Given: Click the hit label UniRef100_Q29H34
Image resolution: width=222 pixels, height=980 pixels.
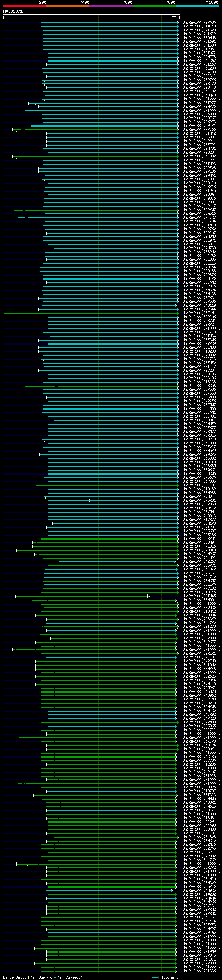Looking at the screenshot, I should click(x=199, y=615).
